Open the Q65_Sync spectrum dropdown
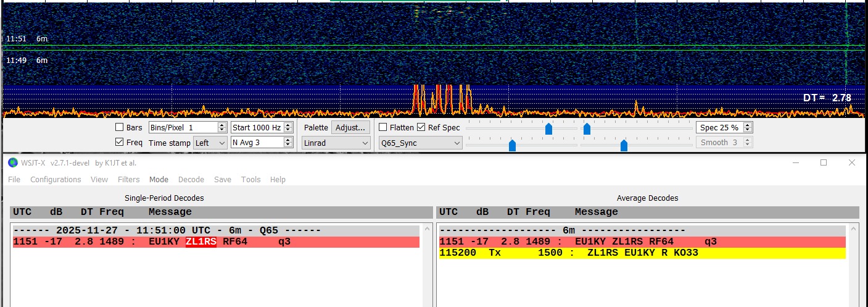Screen dimensions: 868x307 [420, 143]
